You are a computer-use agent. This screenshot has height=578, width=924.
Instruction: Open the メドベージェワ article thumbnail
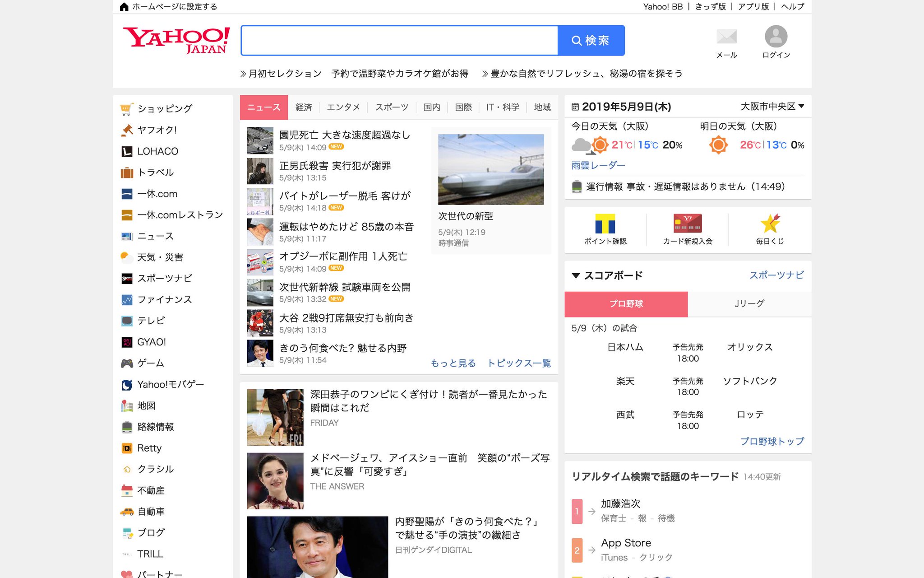[x=275, y=481]
